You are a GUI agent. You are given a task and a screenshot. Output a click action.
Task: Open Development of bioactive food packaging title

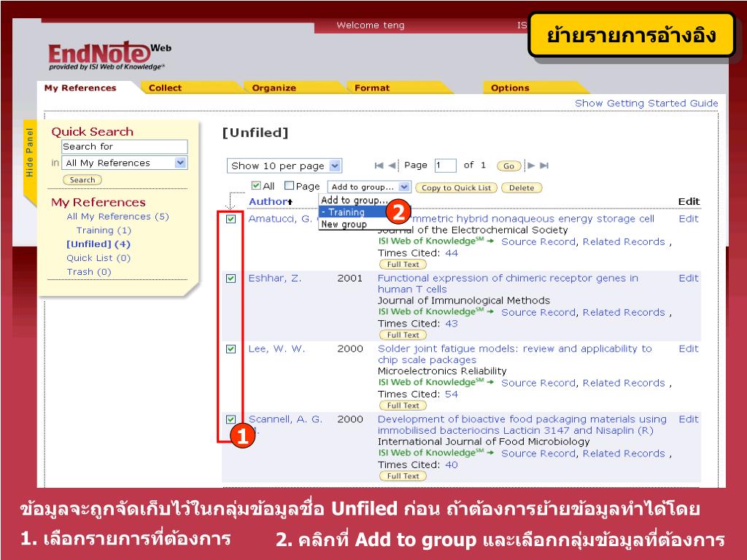click(522, 424)
